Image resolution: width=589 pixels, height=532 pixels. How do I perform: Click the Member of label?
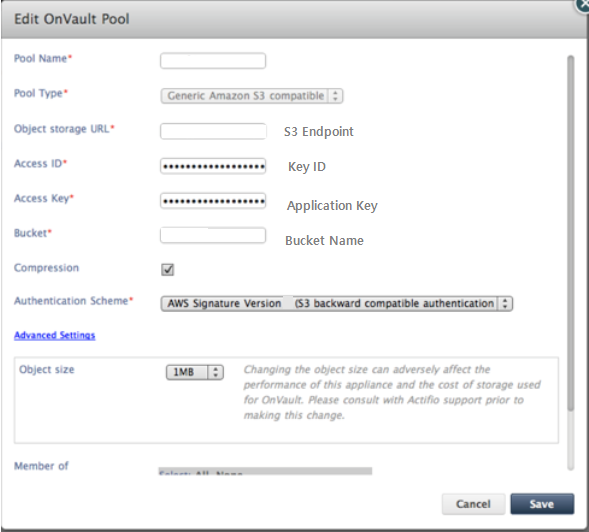click(x=41, y=466)
